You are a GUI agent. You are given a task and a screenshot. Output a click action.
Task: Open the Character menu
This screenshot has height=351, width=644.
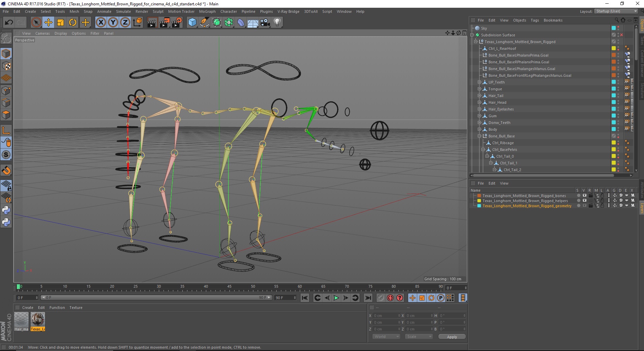coord(228,11)
